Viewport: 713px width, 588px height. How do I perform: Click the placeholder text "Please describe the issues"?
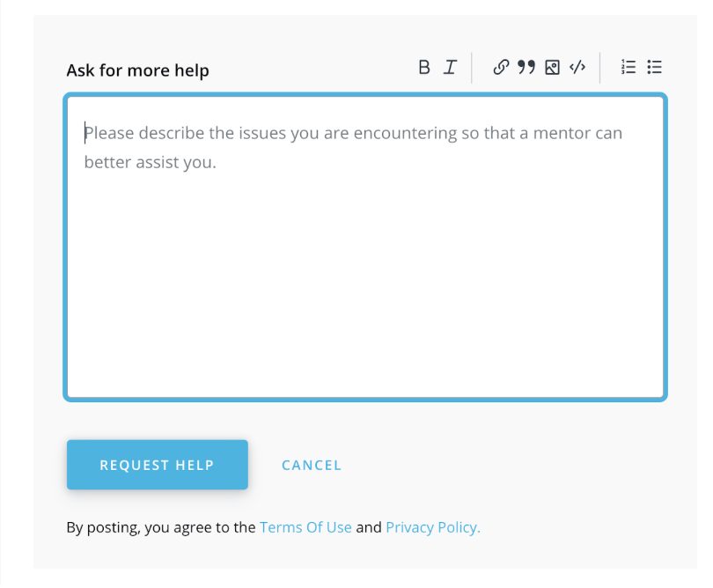[176, 134]
